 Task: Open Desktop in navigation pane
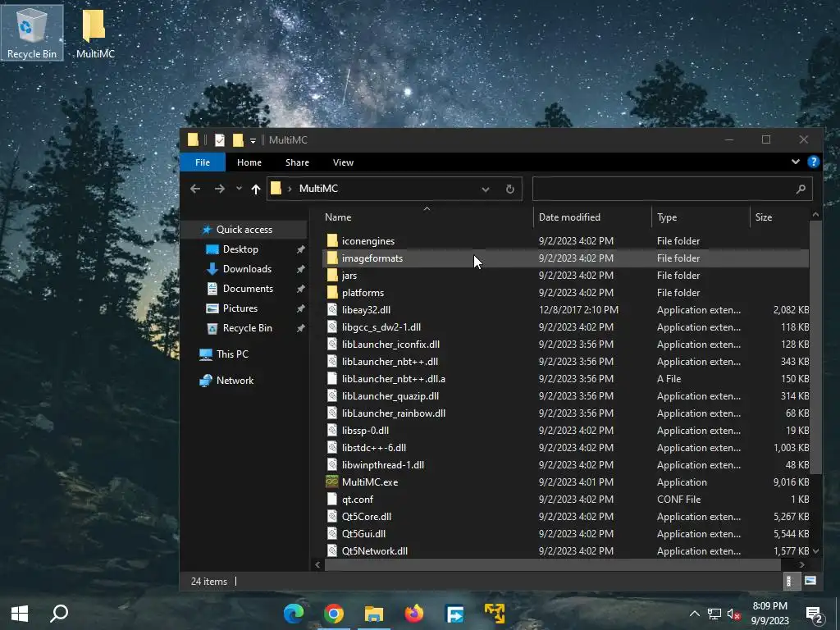240,249
